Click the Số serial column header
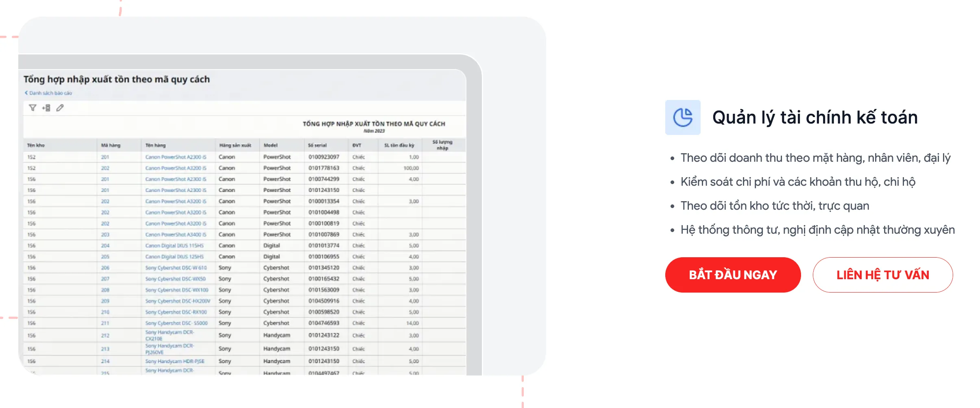Screen dimensions: 980x408 (x=317, y=145)
